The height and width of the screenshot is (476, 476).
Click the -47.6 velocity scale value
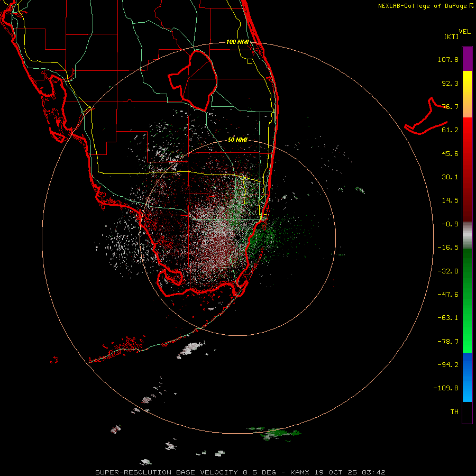(x=448, y=295)
